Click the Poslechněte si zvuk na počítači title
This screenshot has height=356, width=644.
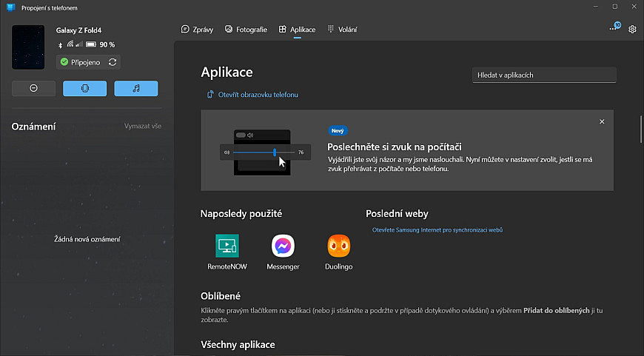[395, 147]
